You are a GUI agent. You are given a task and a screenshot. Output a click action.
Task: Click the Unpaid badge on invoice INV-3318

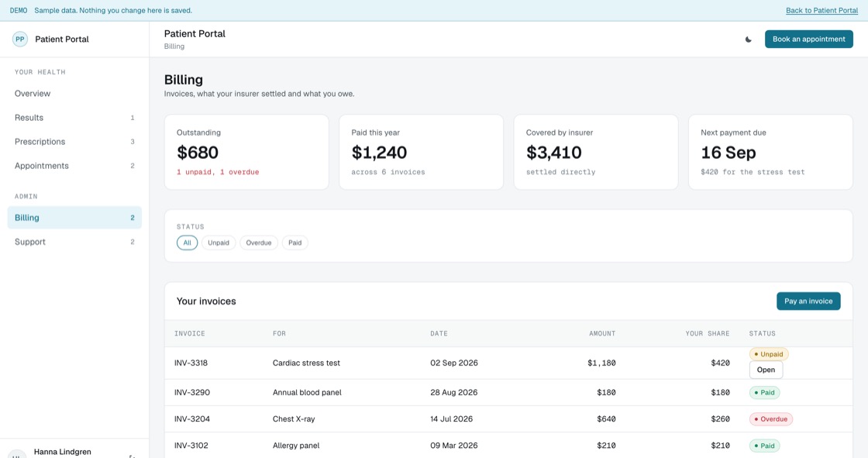(x=769, y=354)
